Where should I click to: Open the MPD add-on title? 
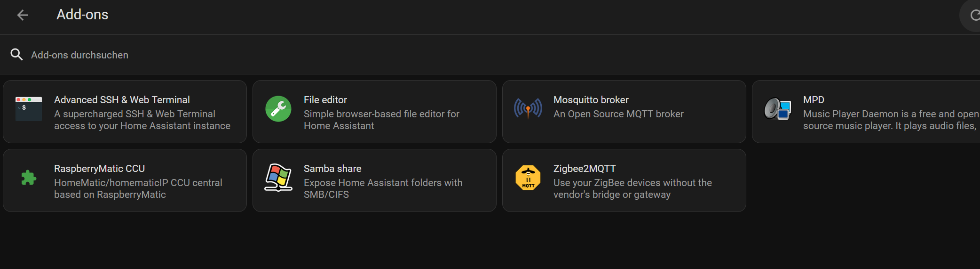pyautogui.click(x=814, y=100)
